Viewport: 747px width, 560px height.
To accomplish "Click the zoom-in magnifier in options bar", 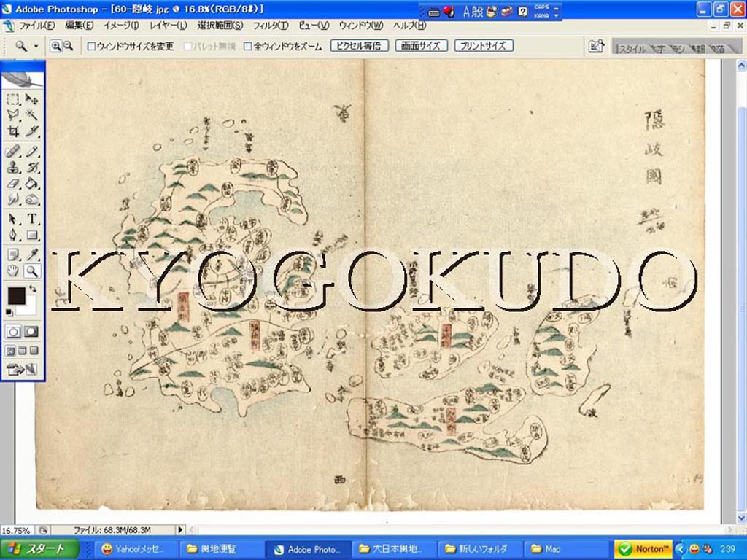I will tap(55, 46).
